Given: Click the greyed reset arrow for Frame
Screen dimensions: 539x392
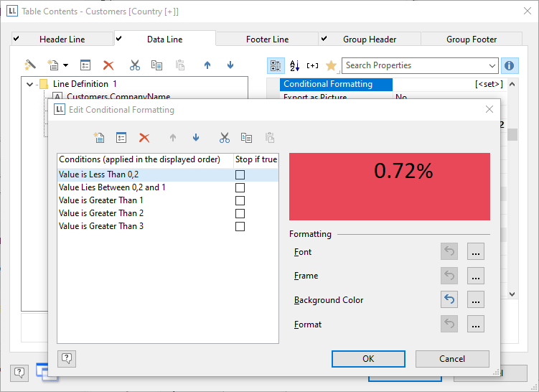Looking at the screenshot, I should [x=449, y=276].
